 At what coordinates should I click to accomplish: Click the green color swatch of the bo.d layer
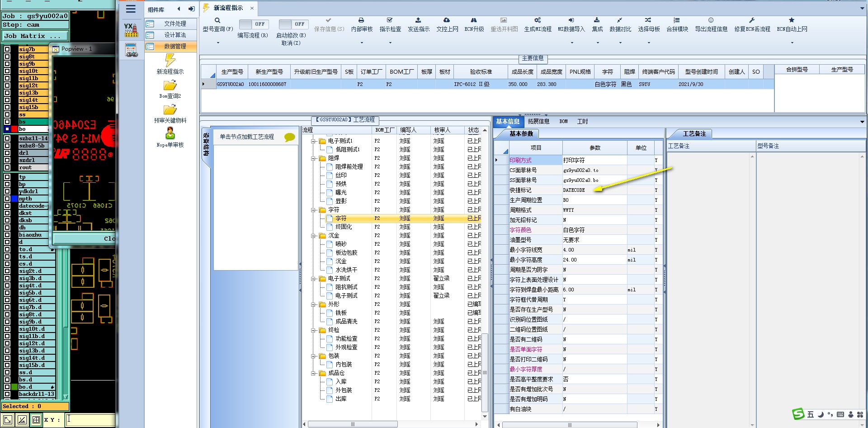point(14,387)
